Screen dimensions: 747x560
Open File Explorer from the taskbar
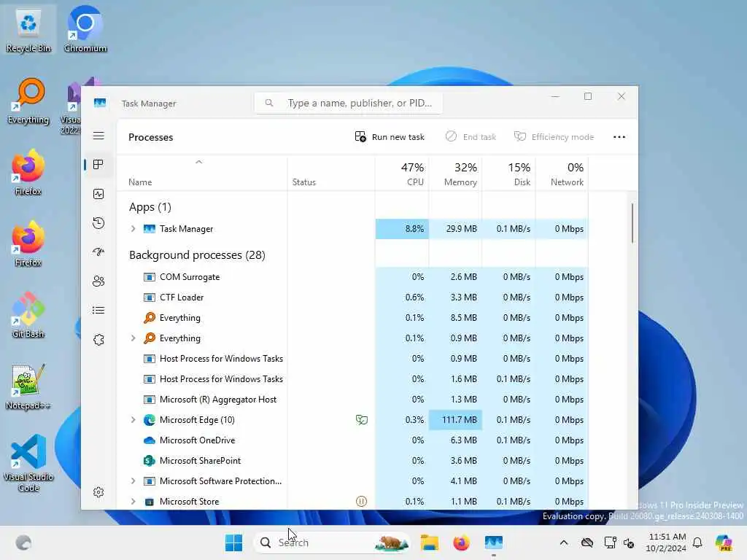(429, 542)
